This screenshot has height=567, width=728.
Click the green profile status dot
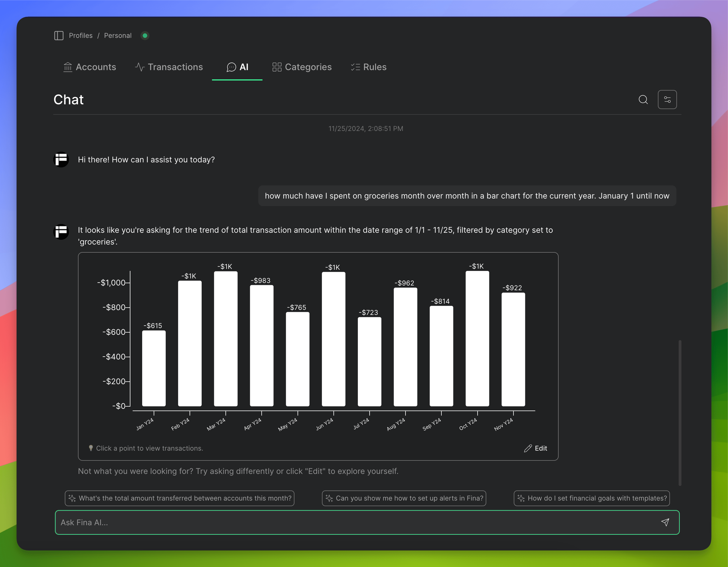tap(145, 36)
